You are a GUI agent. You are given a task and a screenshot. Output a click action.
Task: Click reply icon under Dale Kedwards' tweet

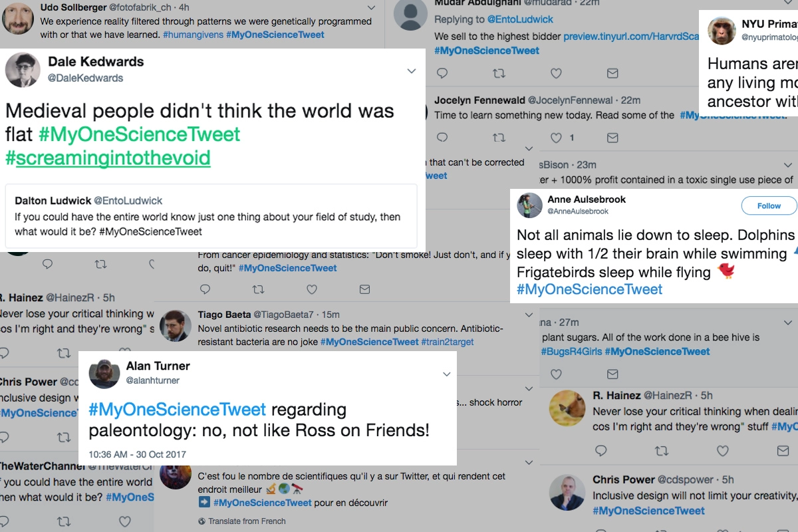coord(47,264)
